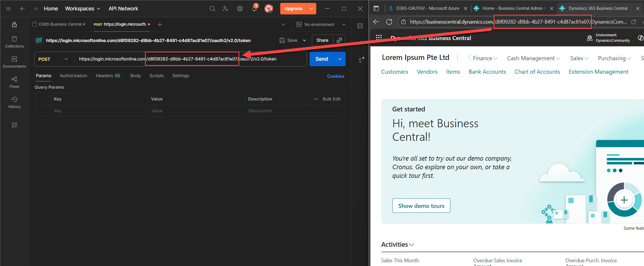The height and width of the screenshot is (266, 644).
Task: Open Chart of Accounts link
Action: tap(537, 72)
